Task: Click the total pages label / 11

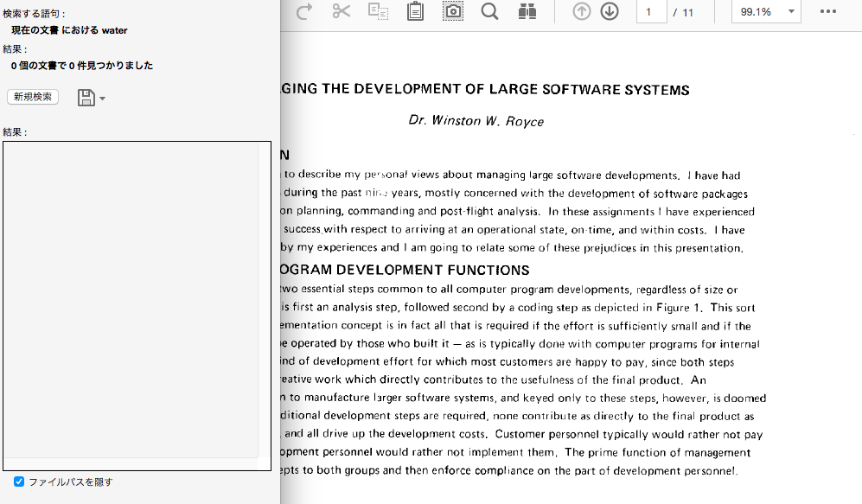Action: 683,12
